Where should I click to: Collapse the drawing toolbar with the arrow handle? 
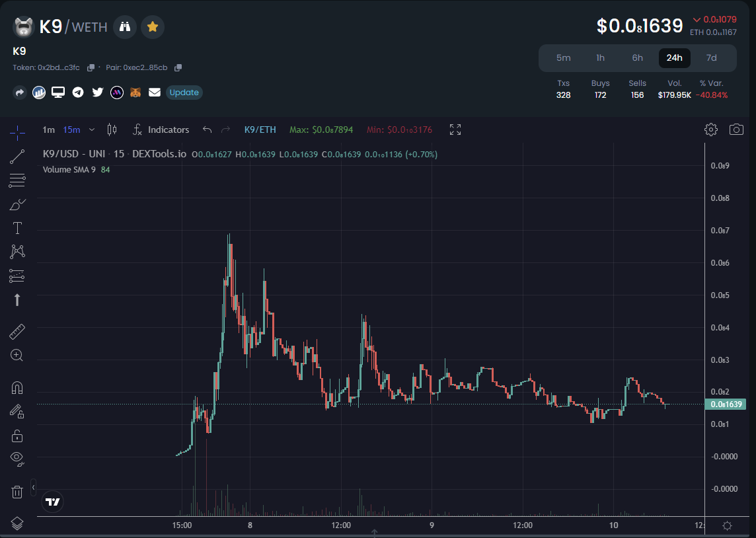[33, 488]
